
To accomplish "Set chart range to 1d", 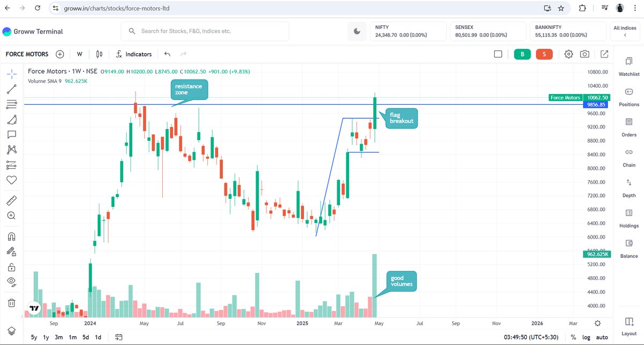I will pyautogui.click(x=98, y=337).
